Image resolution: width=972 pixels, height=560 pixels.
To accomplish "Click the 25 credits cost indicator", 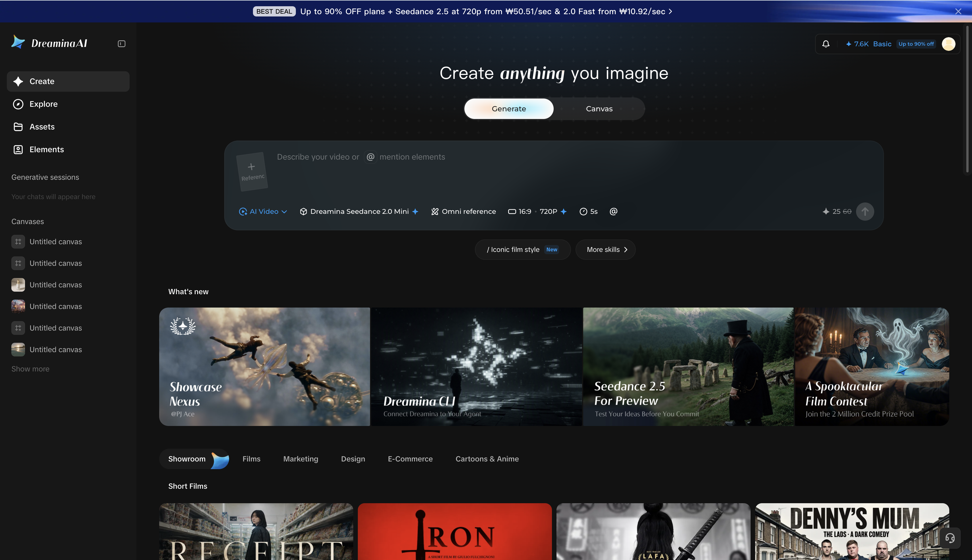I will point(836,212).
